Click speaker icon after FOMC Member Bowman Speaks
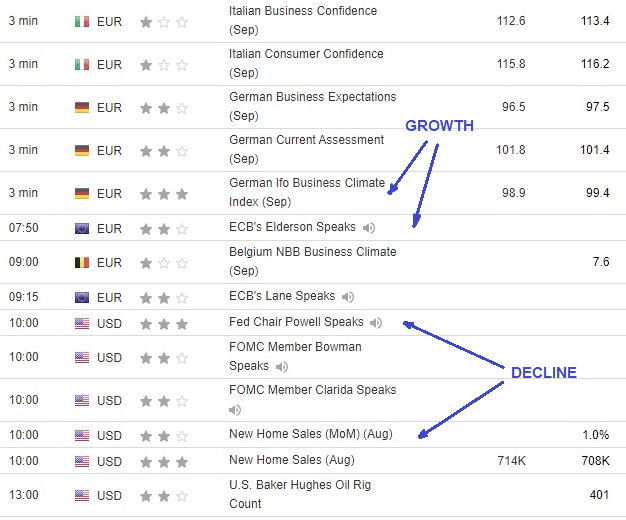The height and width of the screenshot is (520, 626). [x=282, y=367]
